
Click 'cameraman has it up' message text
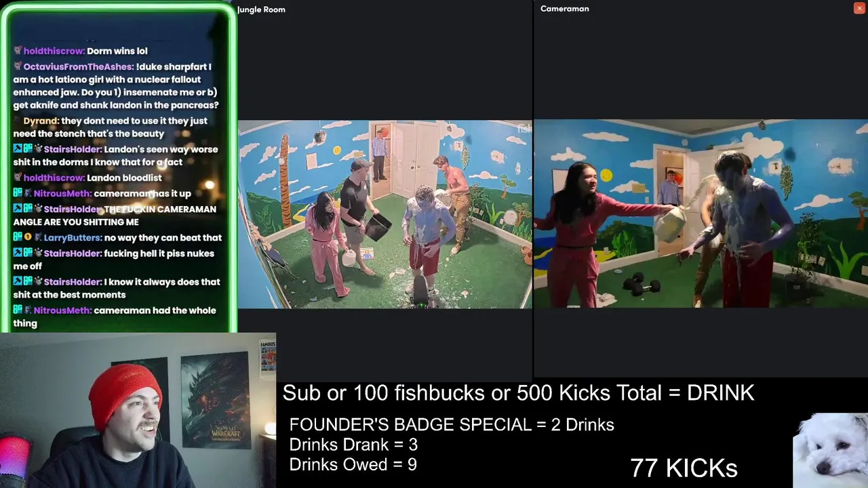pyautogui.click(x=142, y=193)
